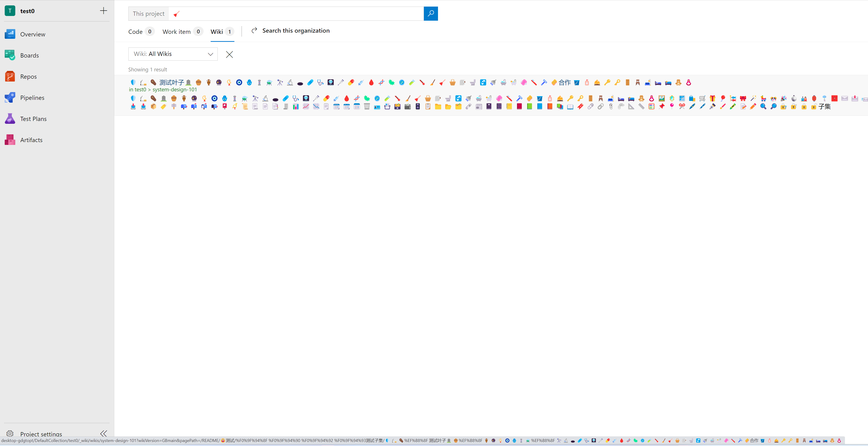Click the plus icon beside test0

(103, 11)
